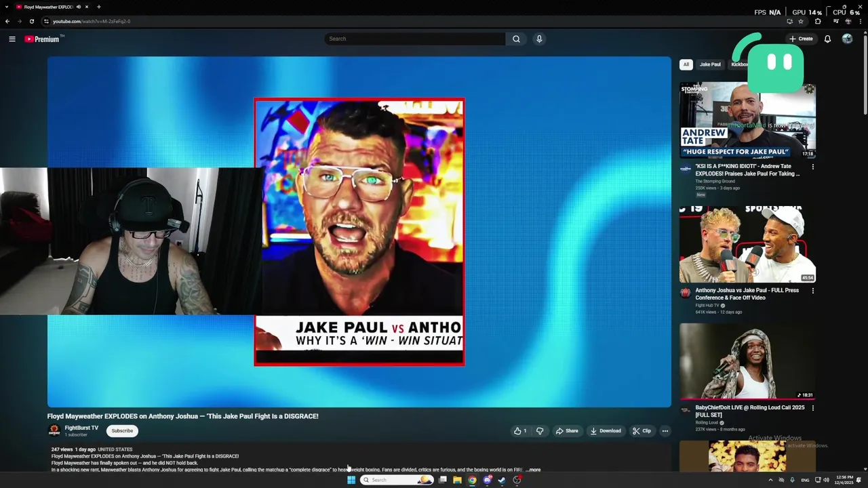
Task: Open options for Andrew Tate video
Action: pyautogui.click(x=813, y=166)
